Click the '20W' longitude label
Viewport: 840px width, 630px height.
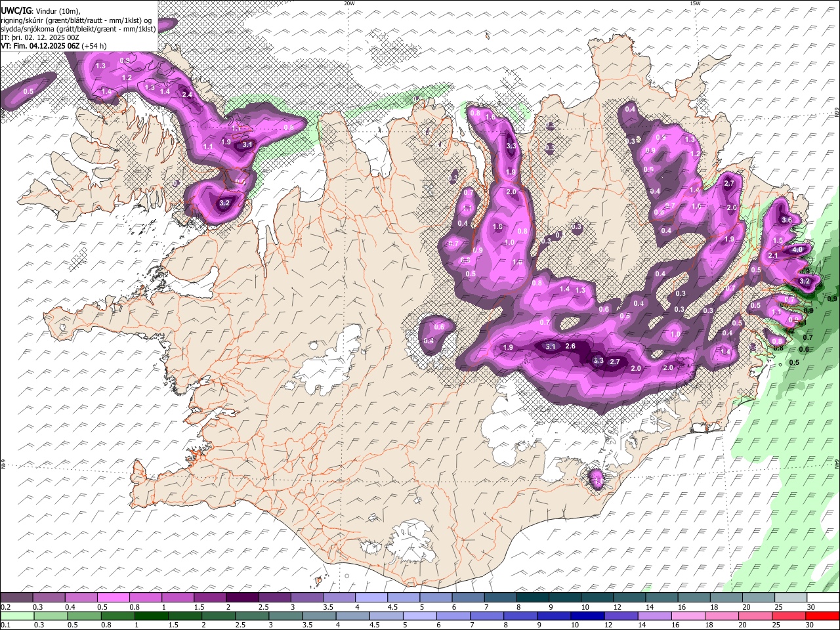pos(349,3)
